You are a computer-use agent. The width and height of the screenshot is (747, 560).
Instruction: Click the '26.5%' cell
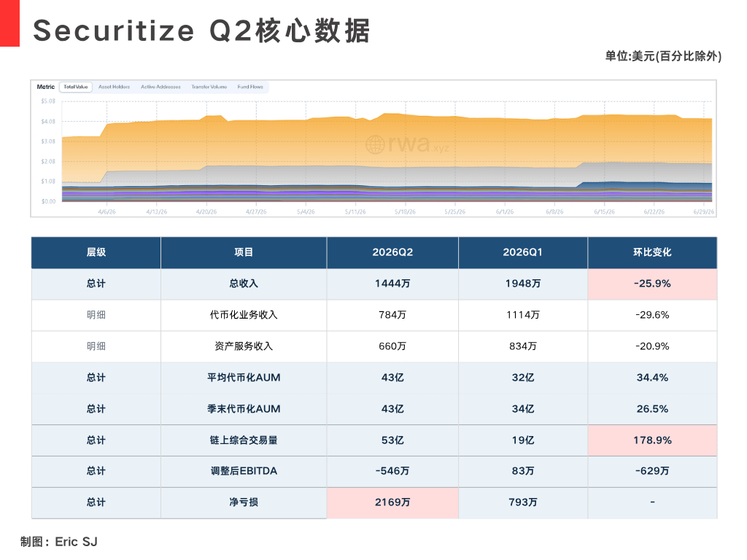coord(652,409)
